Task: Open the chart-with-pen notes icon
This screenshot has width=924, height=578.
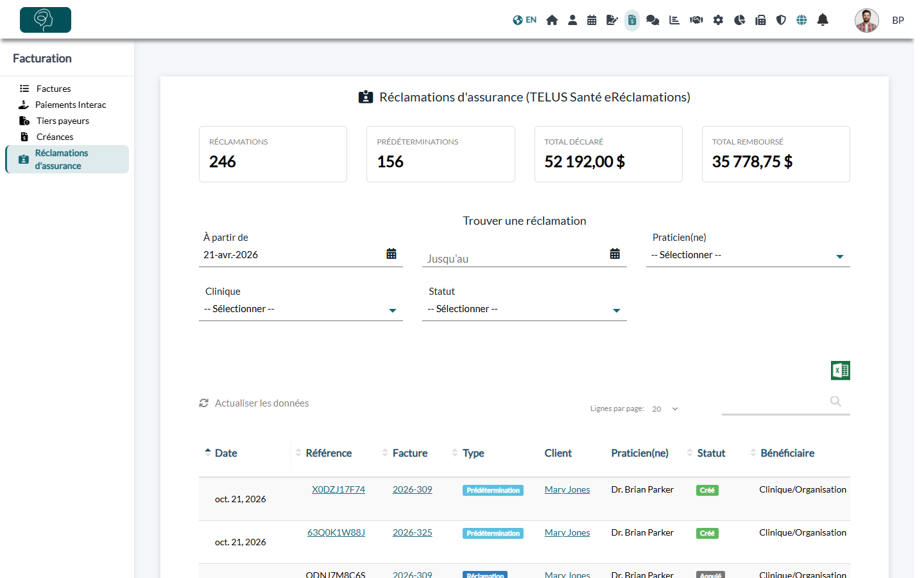Action: [x=612, y=20]
